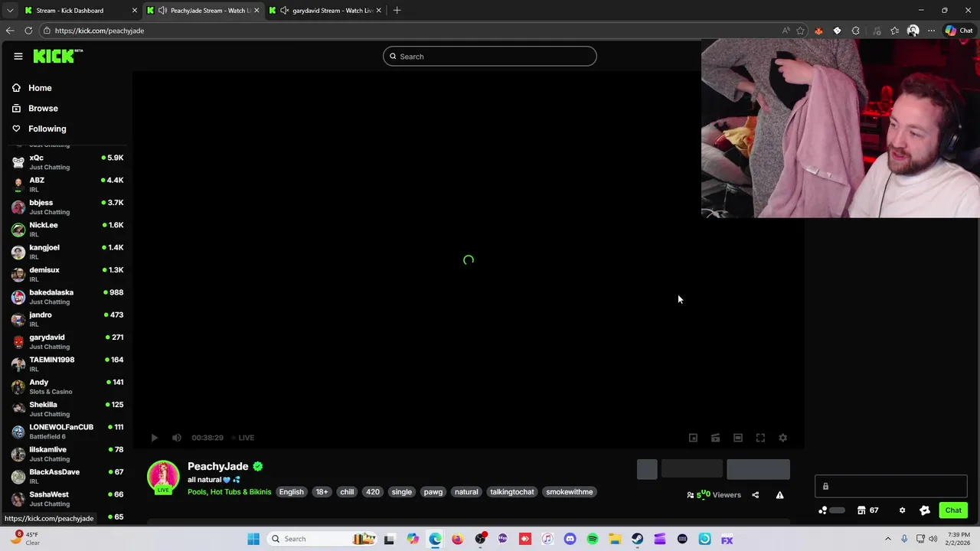Open kangjoel channel in sidebar
Image resolution: width=980 pixels, height=551 pixels.
(x=67, y=252)
